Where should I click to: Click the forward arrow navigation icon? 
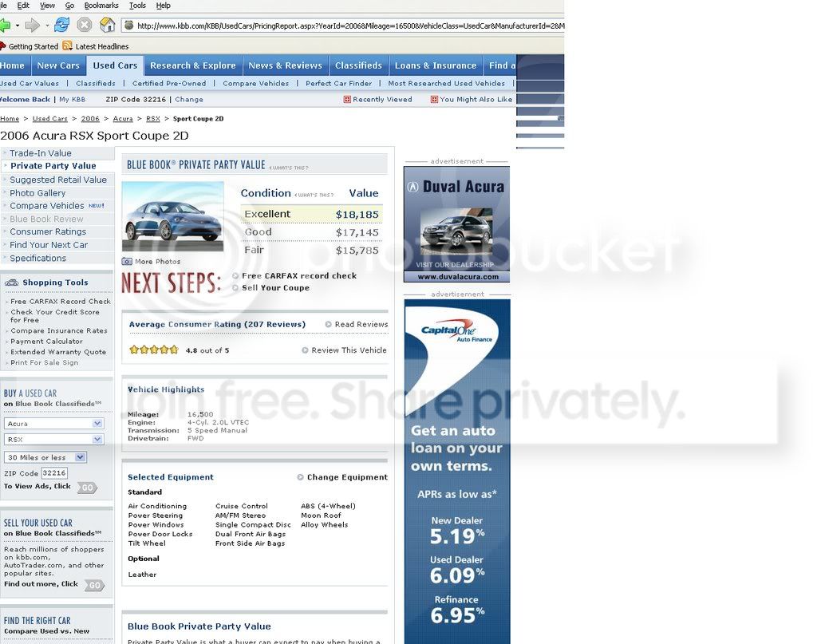point(33,25)
